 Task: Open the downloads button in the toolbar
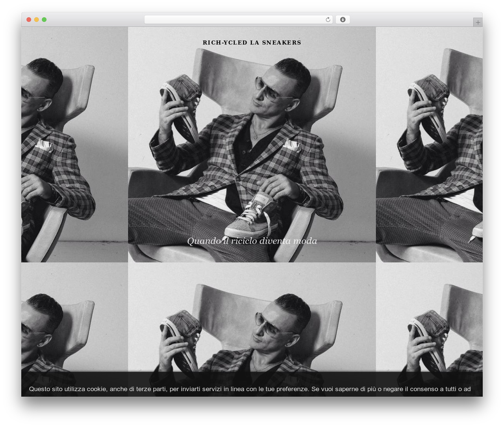pyautogui.click(x=343, y=20)
